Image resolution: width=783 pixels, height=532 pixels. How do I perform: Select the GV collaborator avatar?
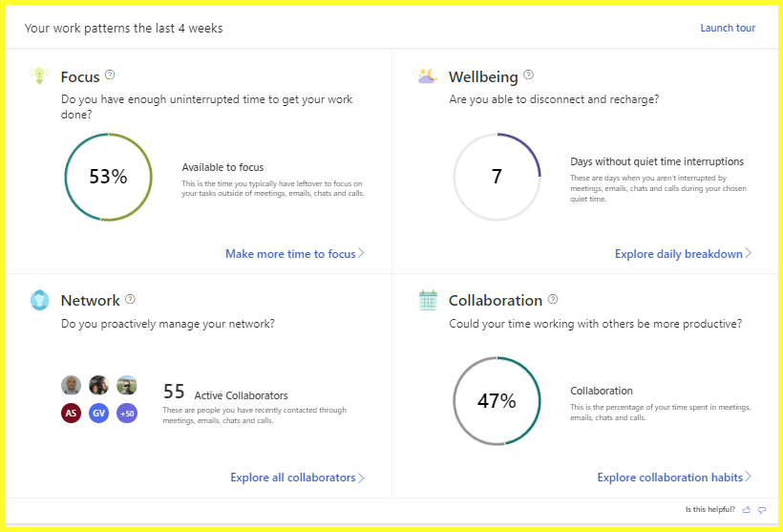pyautogui.click(x=99, y=414)
